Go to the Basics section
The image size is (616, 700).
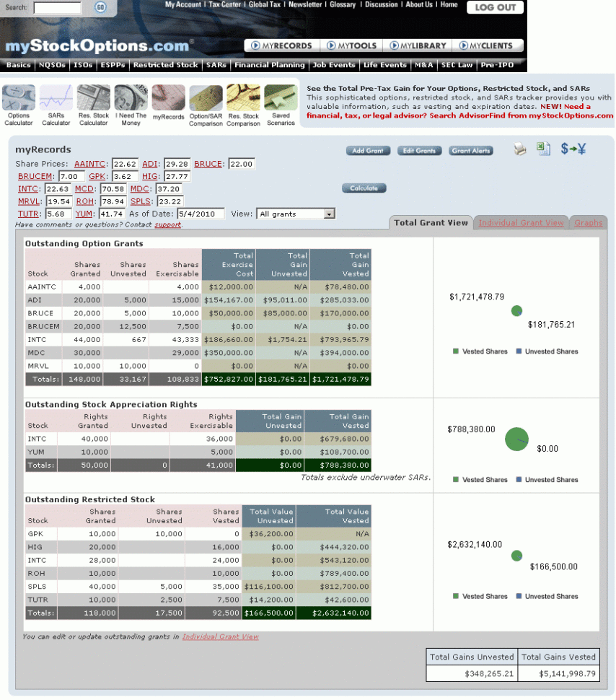click(x=18, y=65)
